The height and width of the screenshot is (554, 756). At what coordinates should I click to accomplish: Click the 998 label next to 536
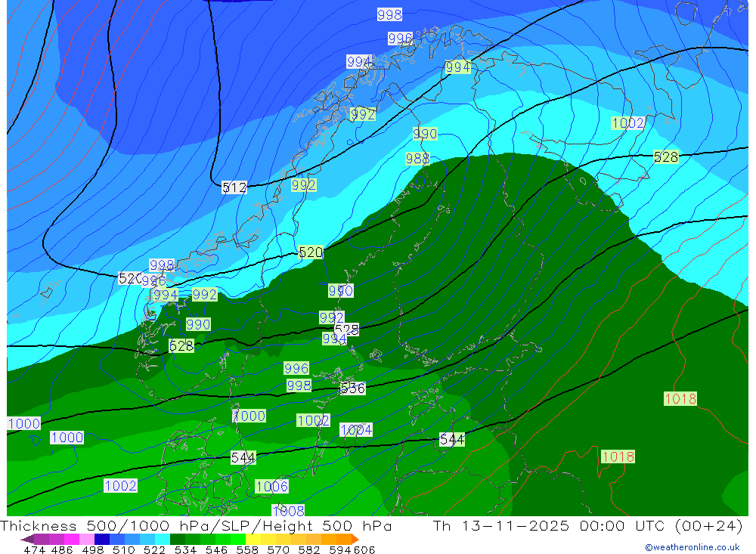[299, 385]
